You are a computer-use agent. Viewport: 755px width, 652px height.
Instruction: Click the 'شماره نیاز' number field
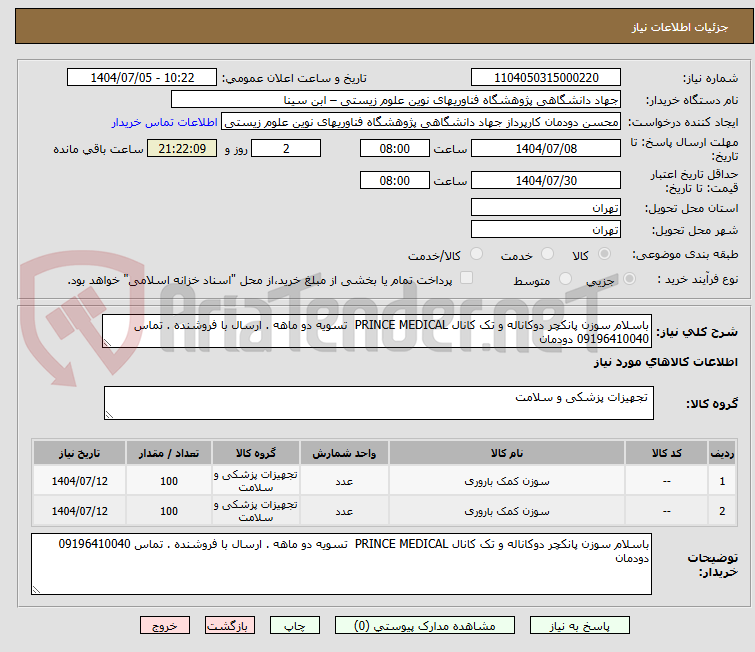546,78
